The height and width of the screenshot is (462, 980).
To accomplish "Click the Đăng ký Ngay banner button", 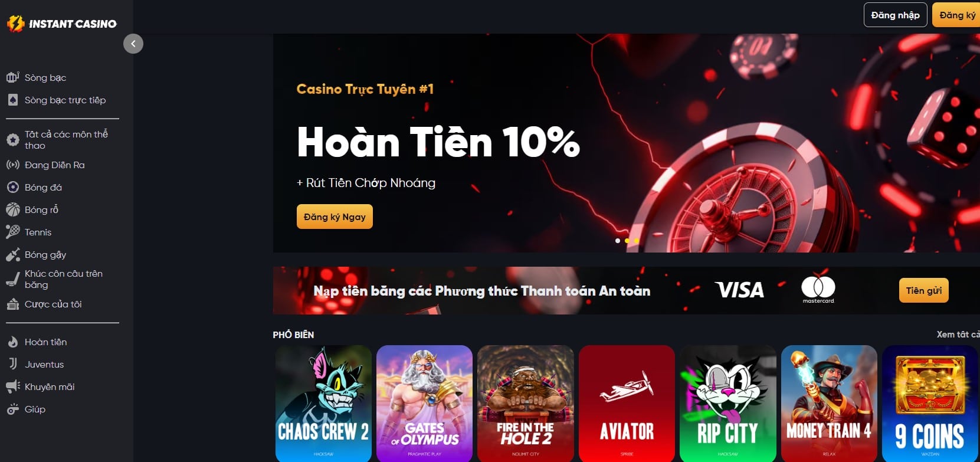I will [x=335, y=217].
